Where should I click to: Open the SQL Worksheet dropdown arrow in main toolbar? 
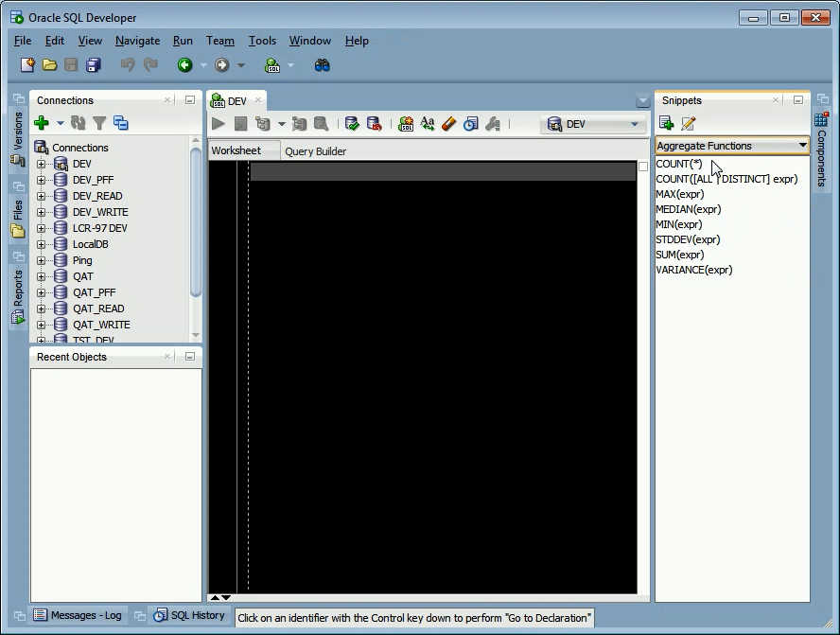pos(291,65)
